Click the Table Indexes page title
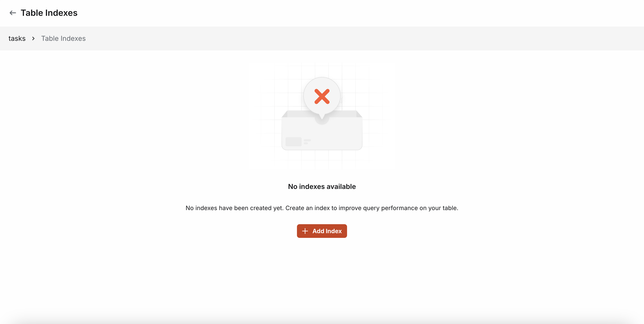The height and width of the screenshot is (324, 644). coord(49,13)
